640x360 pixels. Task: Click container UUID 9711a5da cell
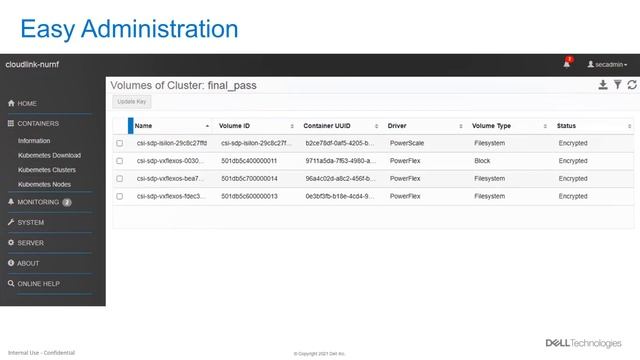pyautogui.click(x=341, y=161)
